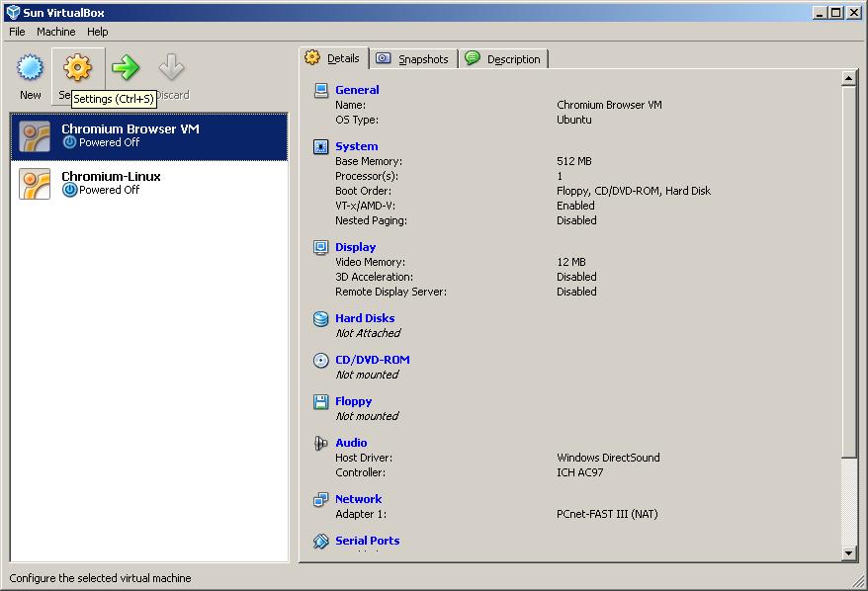Click 'Not mounted' under Floppy
Viewport: 868px width, 591px height.
367,416
